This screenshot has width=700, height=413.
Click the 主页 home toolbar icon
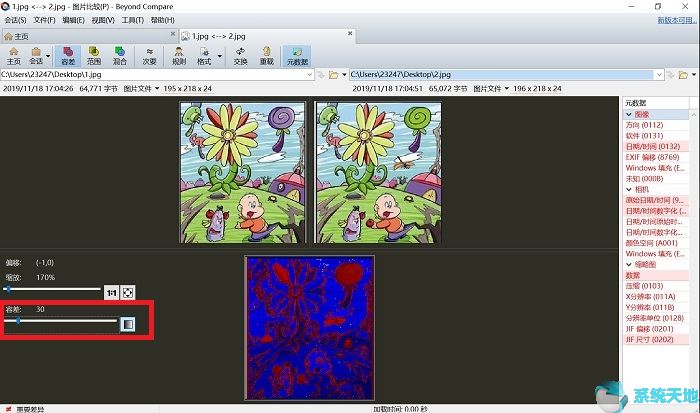[x=13, y=56]
